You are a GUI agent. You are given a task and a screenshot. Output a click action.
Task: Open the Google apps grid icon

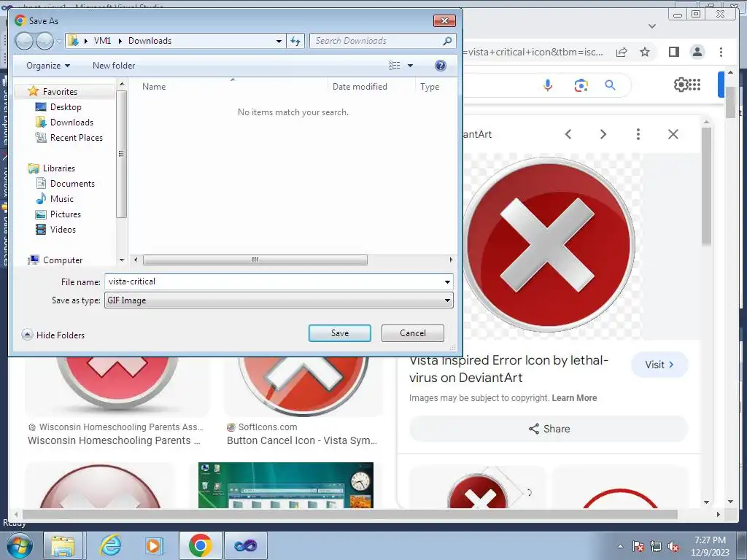click(695, 85)
